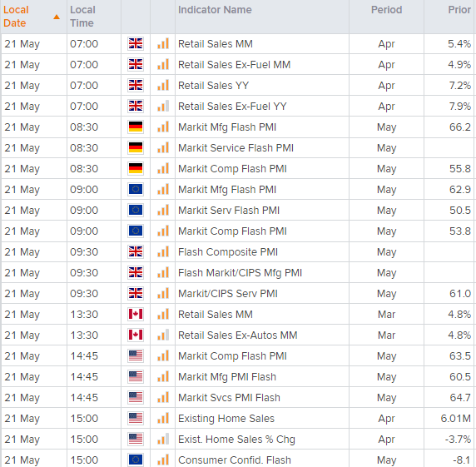This screenshot has width=476, height=467.
Task: Click importance bars icon for Exist. Home Sales % Chg
Action: (x=163, y=439)
